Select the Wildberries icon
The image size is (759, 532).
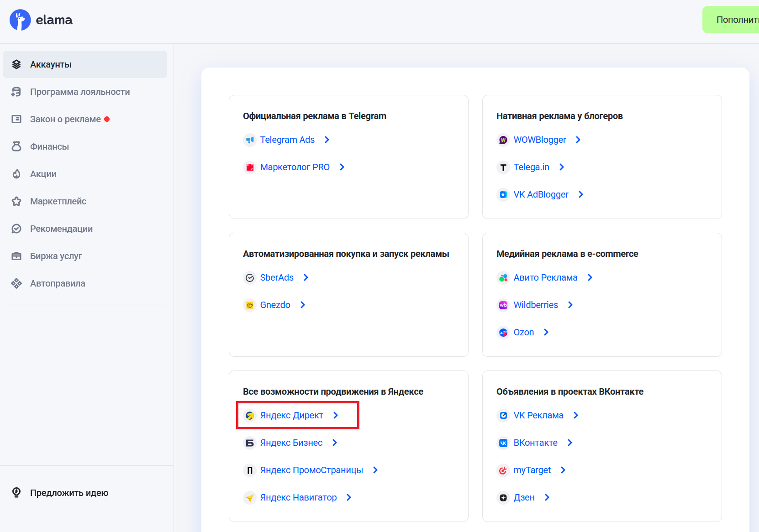pos(503,305)
